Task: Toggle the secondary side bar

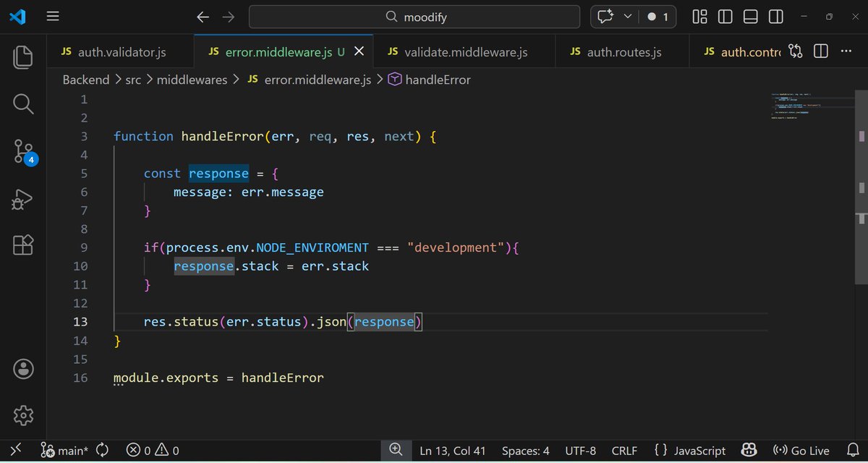Action: click(775, 17)
